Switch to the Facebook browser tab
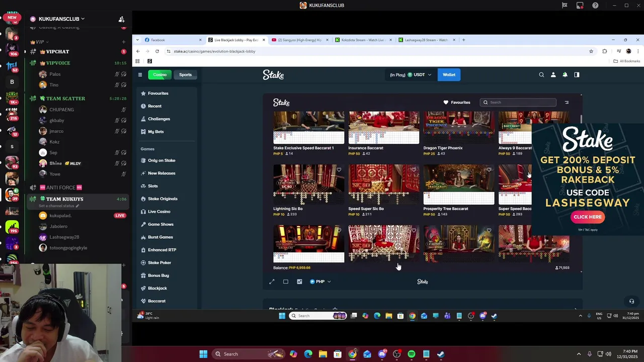This screenshot has width=644, height=362. pos(173,40)
